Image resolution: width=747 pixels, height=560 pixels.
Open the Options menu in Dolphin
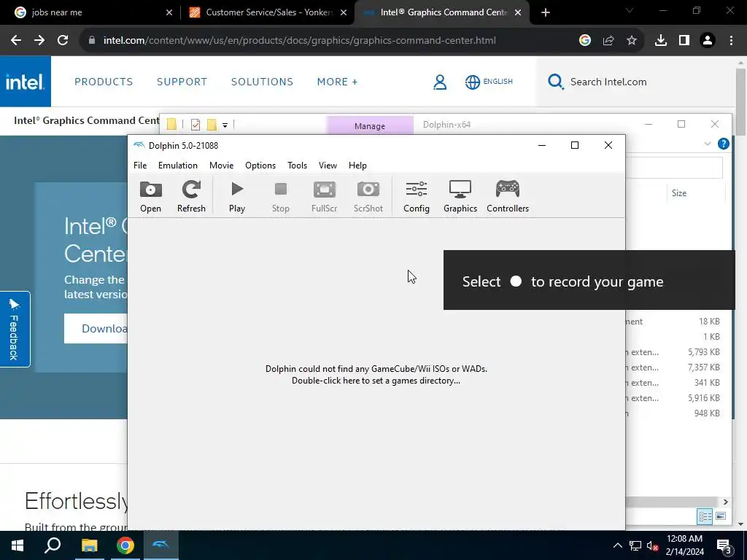(260, 166)
